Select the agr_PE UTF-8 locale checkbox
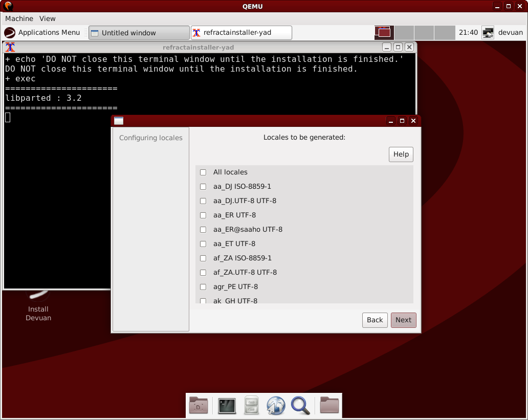Viewport: 528px width, 420px height. pyautogui.click(x=203, y=287)
